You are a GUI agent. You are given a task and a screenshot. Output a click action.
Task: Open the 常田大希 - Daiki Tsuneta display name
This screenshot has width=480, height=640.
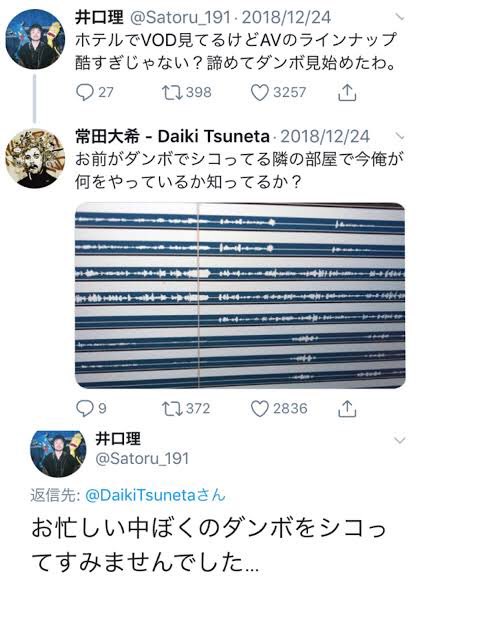(172, 136)
